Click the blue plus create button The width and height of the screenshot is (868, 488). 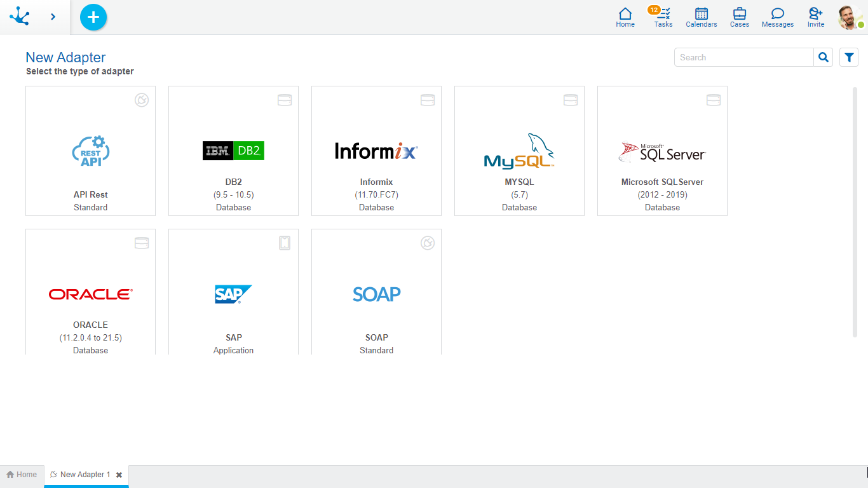click(x=93, y=17)
